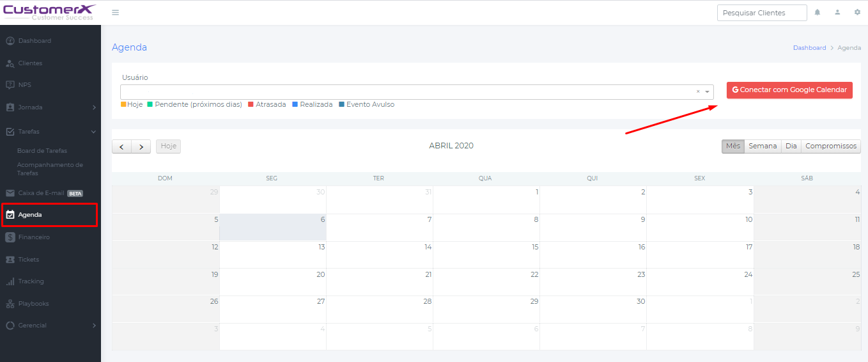The width and height of the screenshot is (868, 362).
Task: Click the Dashboard gauge icon in sidebar
Action: coord(10,41)
